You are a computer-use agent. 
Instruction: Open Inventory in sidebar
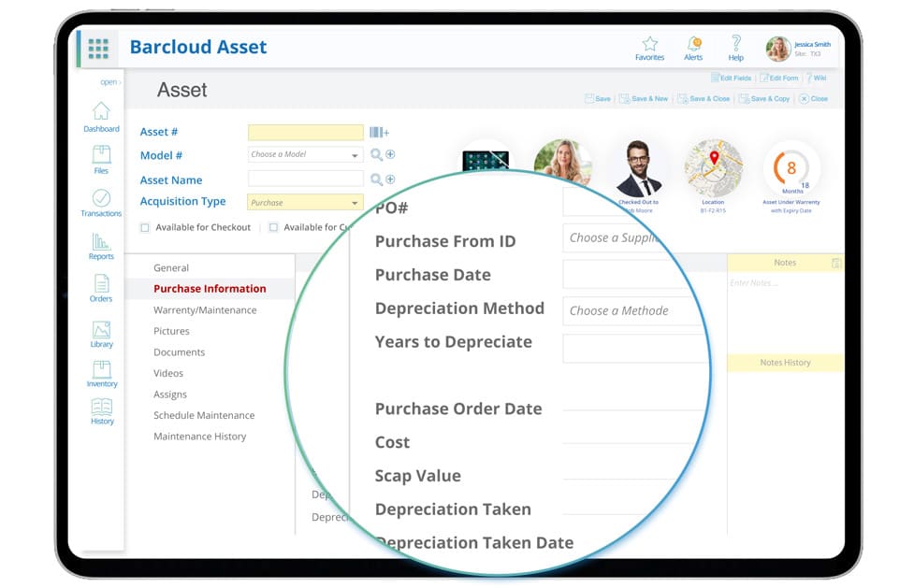(x=102, y=374)
